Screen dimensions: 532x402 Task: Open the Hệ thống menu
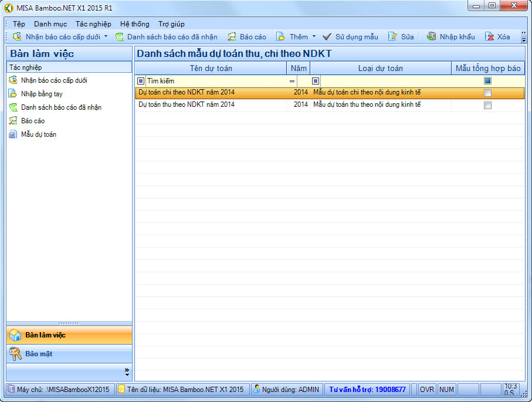pyautogui.click(x=135, y=23)
